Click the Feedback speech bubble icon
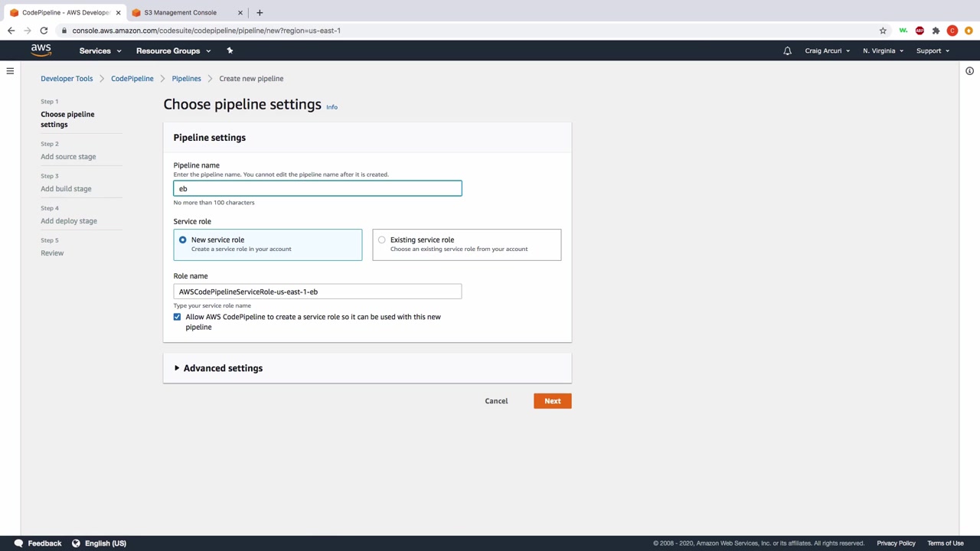This screenshot has width=980, height=551. click(x=18, y=543)
